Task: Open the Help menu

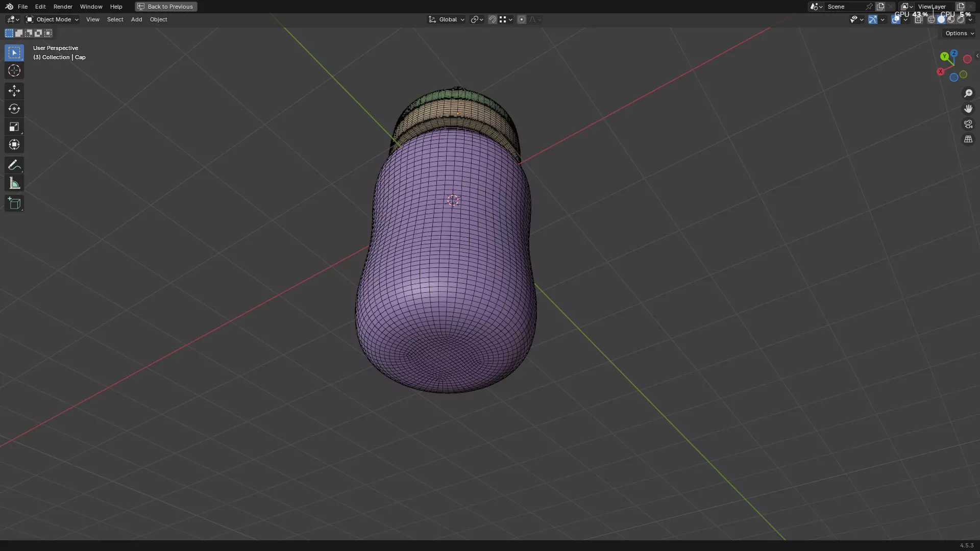Action: (116, 7)
